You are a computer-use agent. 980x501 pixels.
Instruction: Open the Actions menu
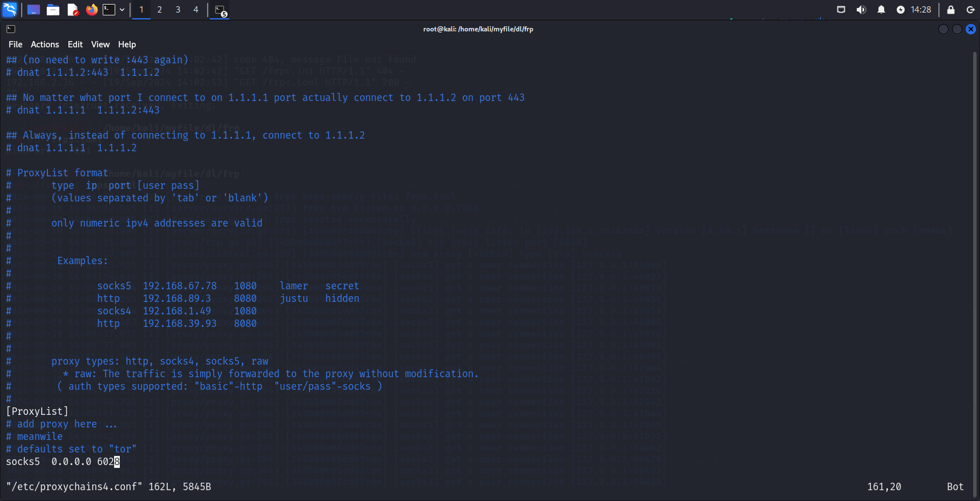[x=45, y=45]
